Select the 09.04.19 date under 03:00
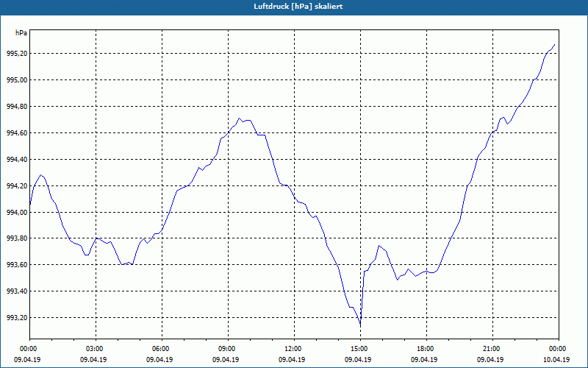This screenshot has height=368, width=588. click(x=93, y=359)
